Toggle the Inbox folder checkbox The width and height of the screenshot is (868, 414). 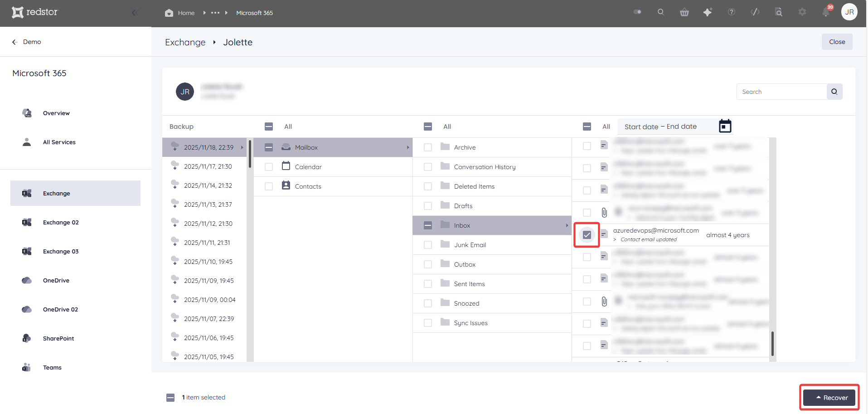tap(428, 225)
